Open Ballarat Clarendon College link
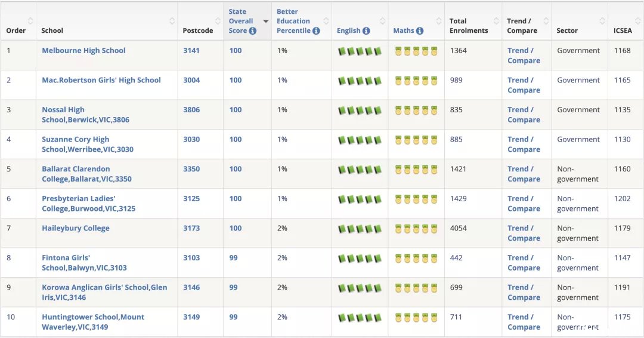 [x=86, y=174]
